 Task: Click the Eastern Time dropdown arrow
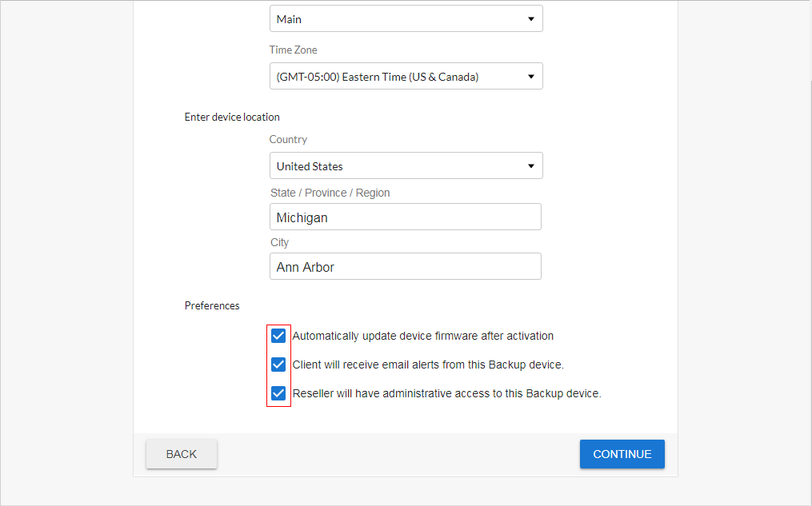click(x=531, y=77)
